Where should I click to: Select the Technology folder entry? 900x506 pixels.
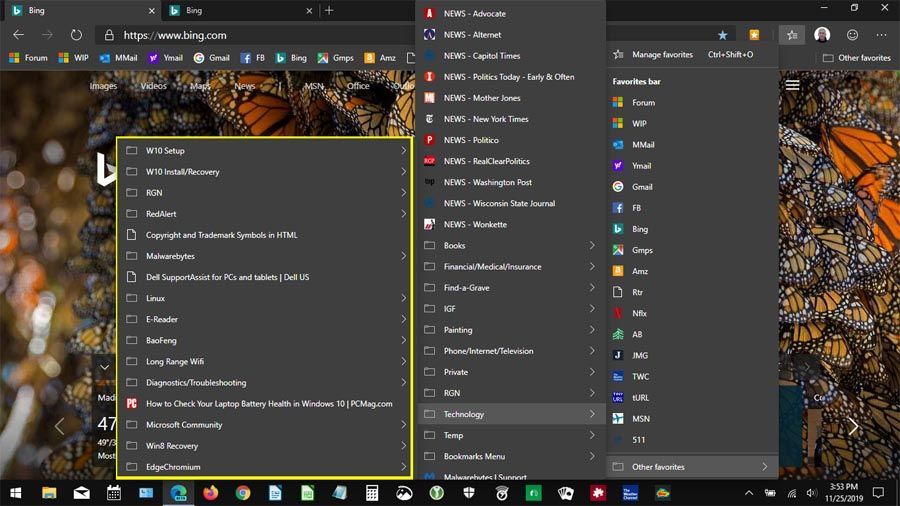pyautogui.click(x=511, y=414)
